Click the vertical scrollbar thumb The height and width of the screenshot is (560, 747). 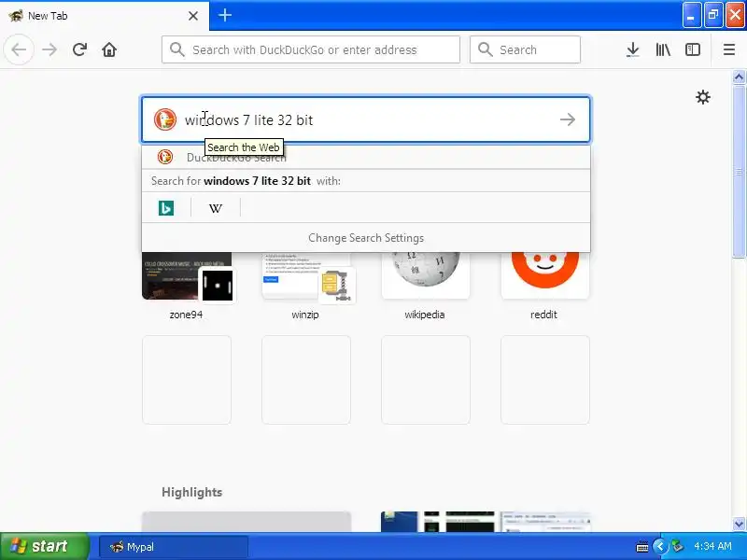point(739,172)
